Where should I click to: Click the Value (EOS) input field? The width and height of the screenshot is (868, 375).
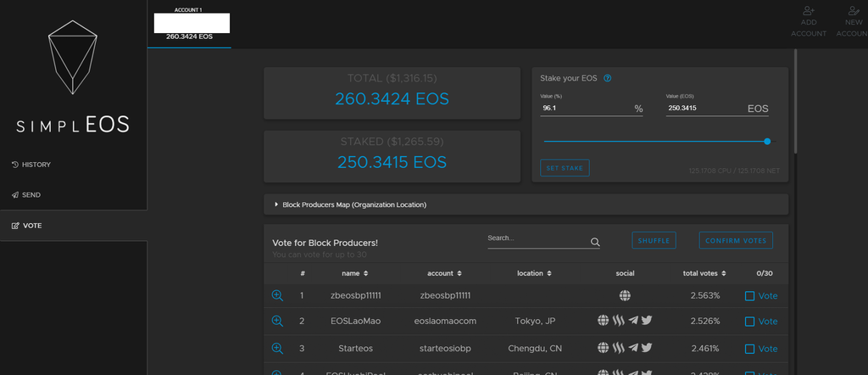coord(717,108)
